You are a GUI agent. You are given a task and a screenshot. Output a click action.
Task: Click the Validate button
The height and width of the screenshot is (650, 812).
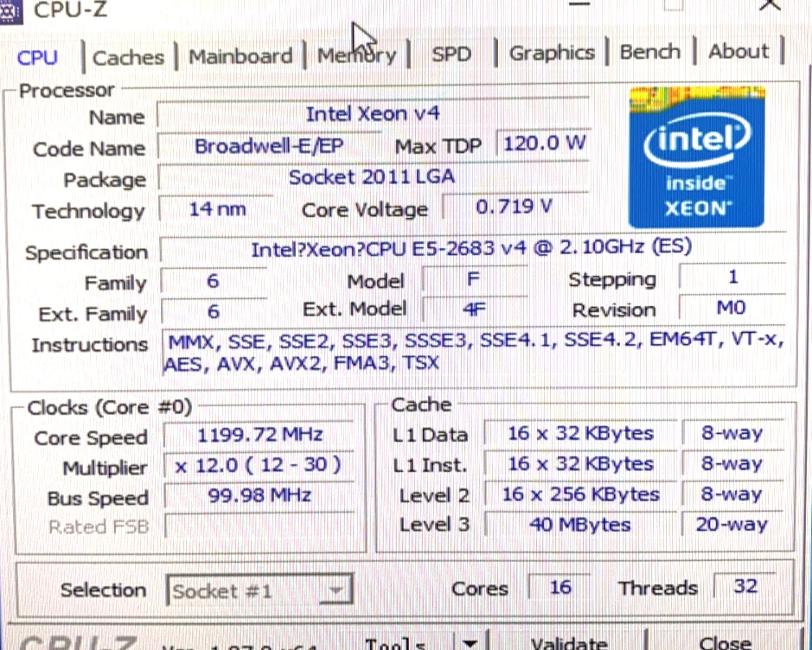click(569, 643)
